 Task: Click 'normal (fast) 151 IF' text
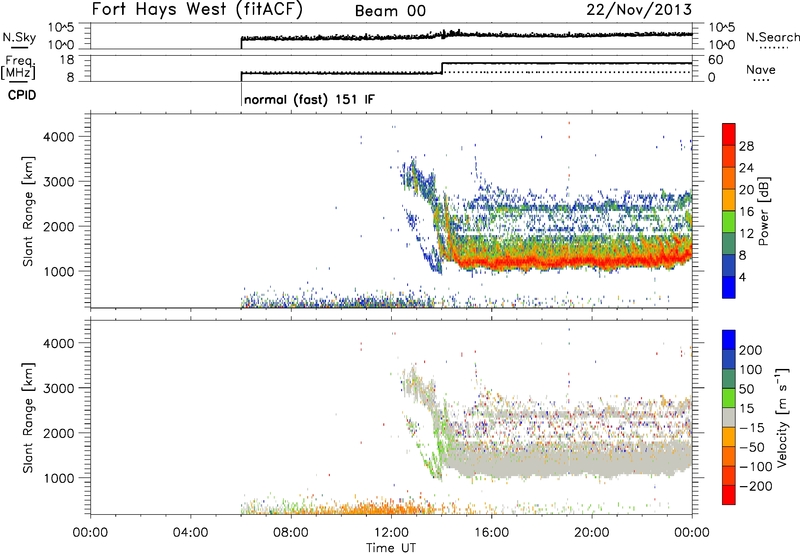pyautogui.click(x=309, y=99)
